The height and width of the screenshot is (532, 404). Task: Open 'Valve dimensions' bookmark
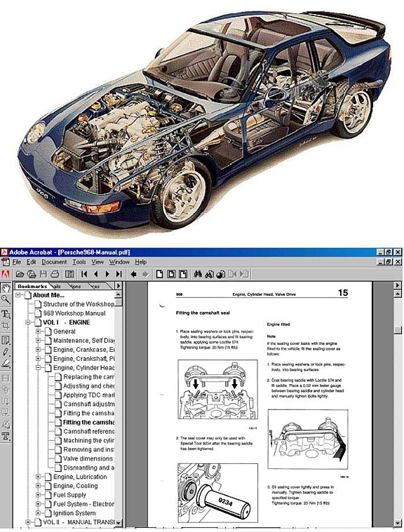pos(88,458)
